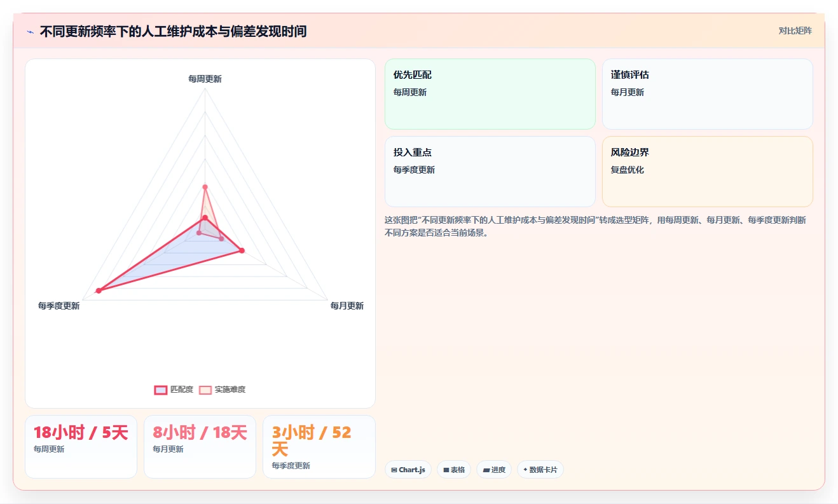Image resolution: width=838 pixels, height=504 pixels.
Task: Click the Chart.js tag
Action: [x=408, y=470]
